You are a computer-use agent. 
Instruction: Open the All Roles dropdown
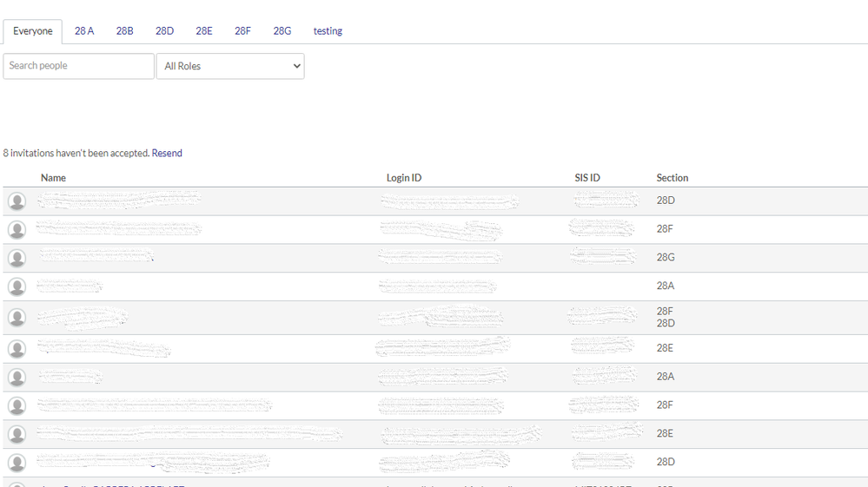click(230, 66)
